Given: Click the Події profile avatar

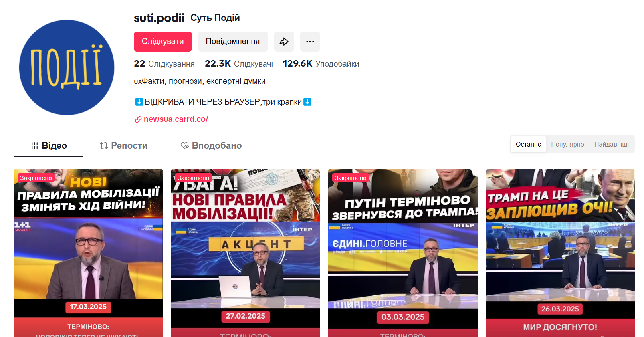Looking at the screenshot, I should coord(67,67).
